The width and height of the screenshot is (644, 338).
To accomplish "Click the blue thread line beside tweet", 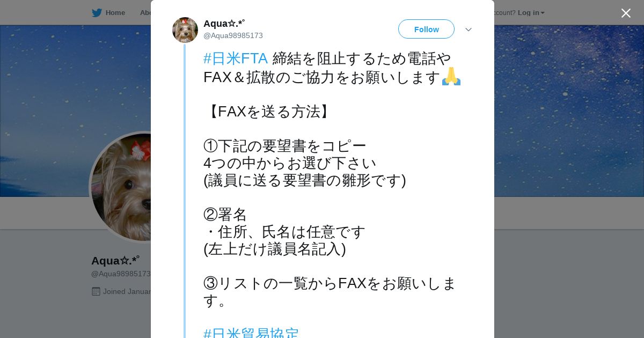I will pos(185,191).
